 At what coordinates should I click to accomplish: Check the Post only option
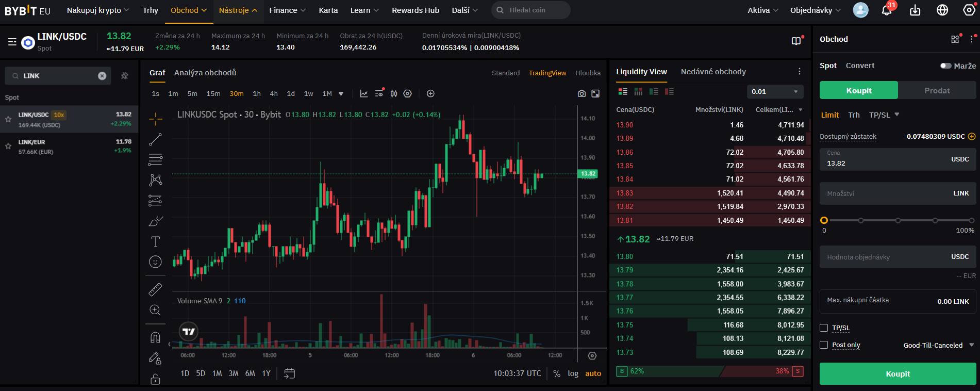pos(824,345)
